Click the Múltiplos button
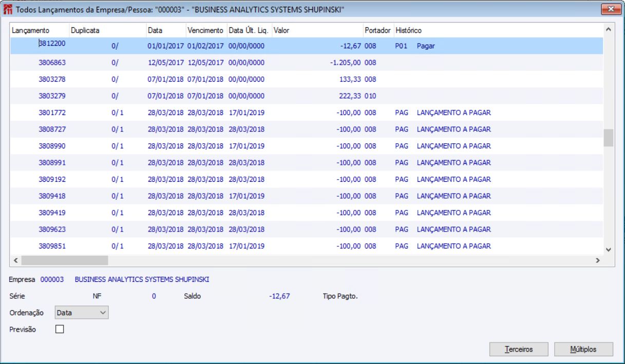 583,349
